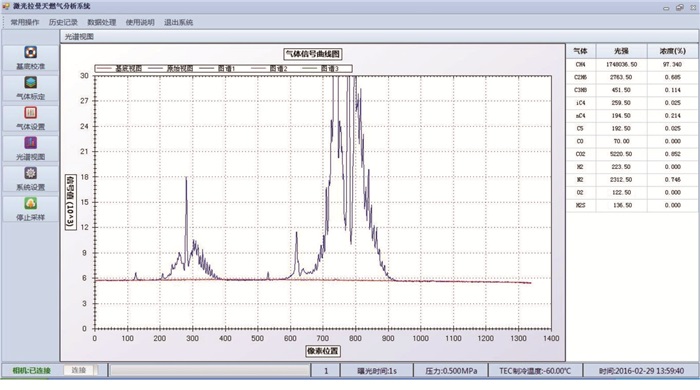Click 图谱1 legend entry
This screenshot has height=390, width=700.
point(218,68)
